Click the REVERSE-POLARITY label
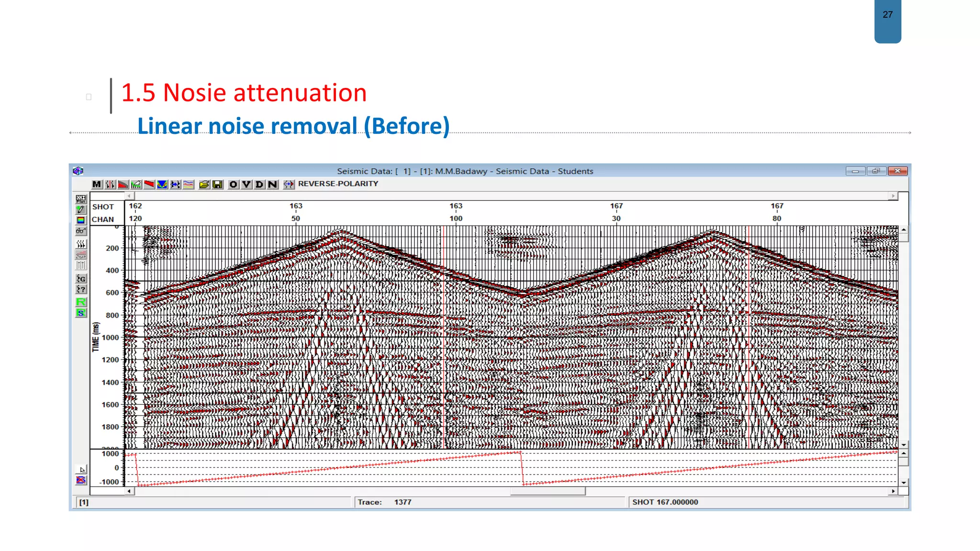Viewport: 980px width, 551px height. 338,184
